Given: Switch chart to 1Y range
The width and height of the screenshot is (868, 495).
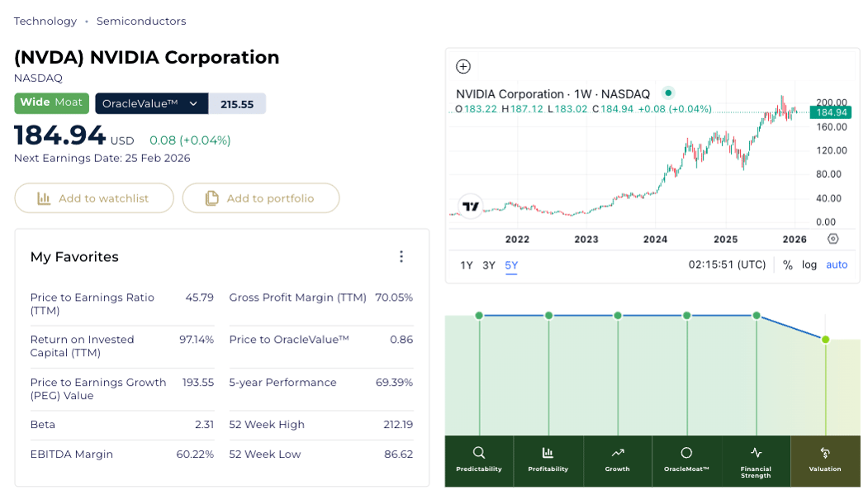Looking at the screenshot, I should click(x=467, y=265).
